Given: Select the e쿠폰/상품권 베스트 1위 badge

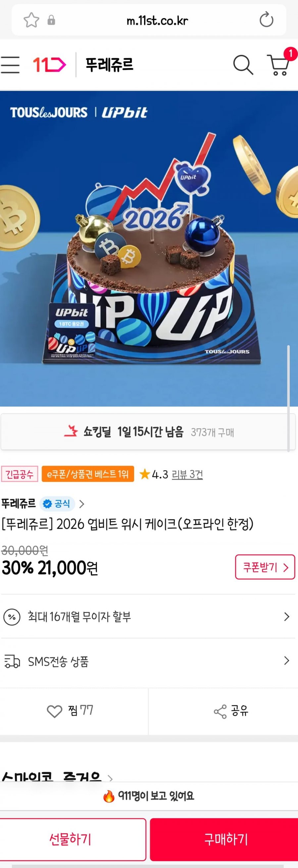Looking at the screenshot, I should tap(88, 474).
